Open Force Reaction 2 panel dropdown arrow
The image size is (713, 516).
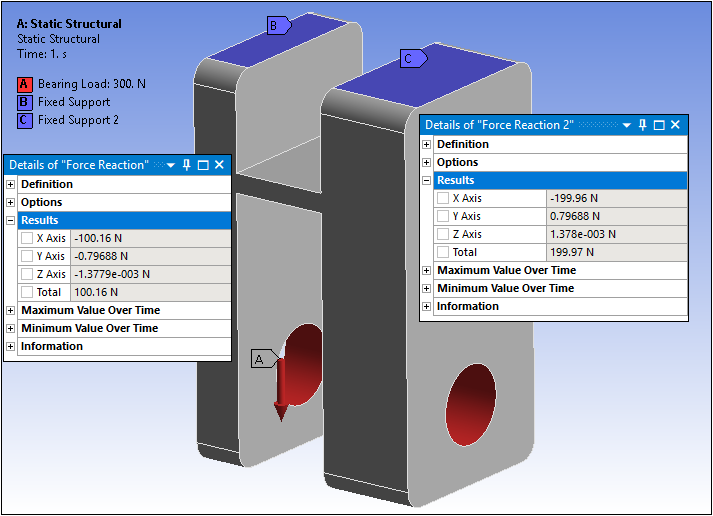[x=627, y=125]
